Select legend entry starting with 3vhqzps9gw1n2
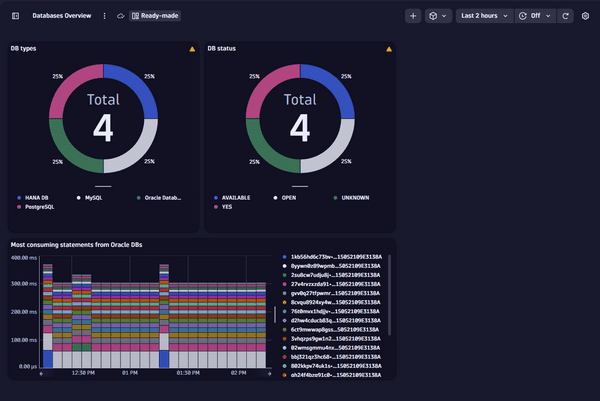 (x=331, y=339)
